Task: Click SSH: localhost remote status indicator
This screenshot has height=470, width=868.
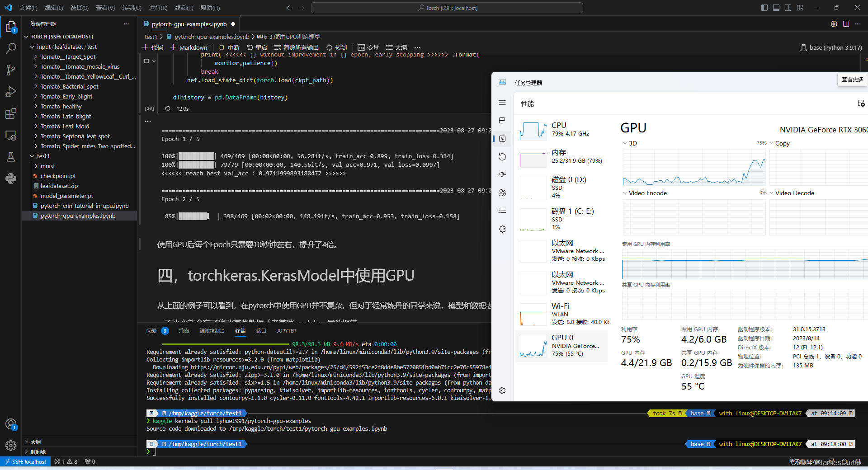Action: point(26,461)
